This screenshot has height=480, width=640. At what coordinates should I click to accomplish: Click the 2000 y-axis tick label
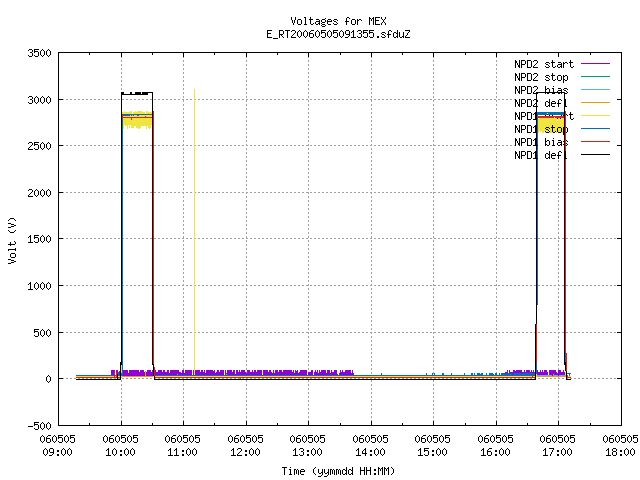39,193
